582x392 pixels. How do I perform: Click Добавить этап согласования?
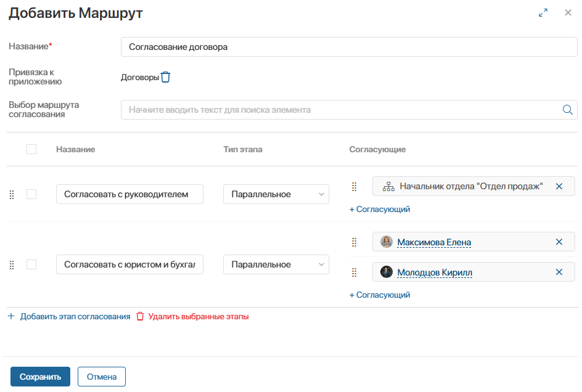(x=69, y=317)
